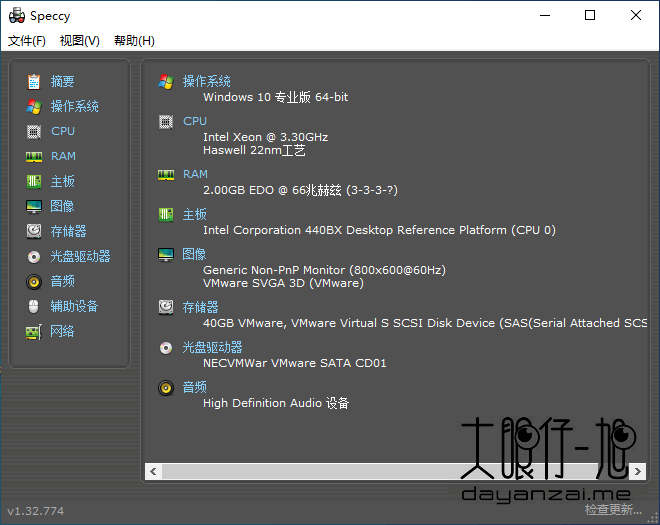Click 'VMware SVGA 3D (VMware)' text
The height and width of the screenshot is (525, 660).
click(283, 283)
